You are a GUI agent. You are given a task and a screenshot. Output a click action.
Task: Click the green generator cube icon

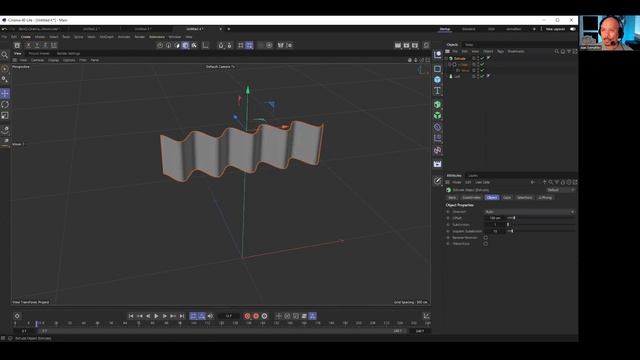coord(438,104)
